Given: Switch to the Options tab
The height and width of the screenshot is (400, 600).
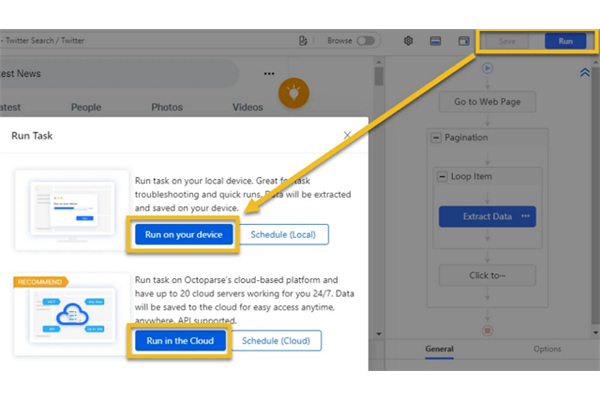Looking at the screenshot, I should tap(547, 349).
